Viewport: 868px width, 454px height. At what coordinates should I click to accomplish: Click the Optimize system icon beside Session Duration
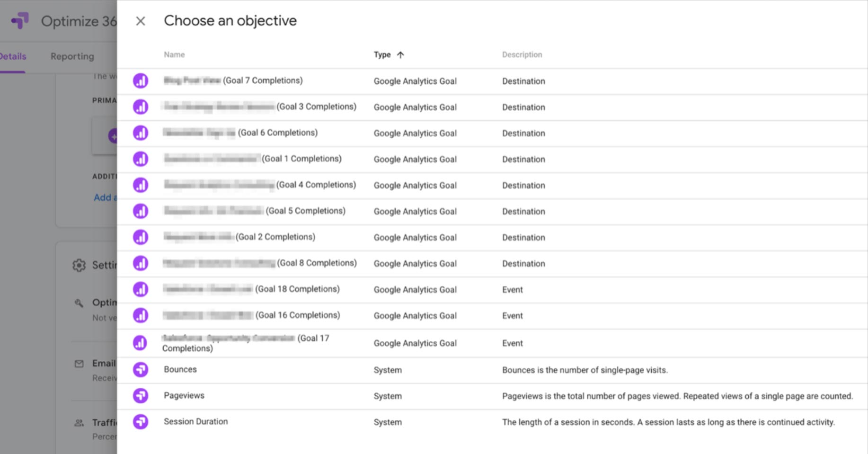[140, 421]
